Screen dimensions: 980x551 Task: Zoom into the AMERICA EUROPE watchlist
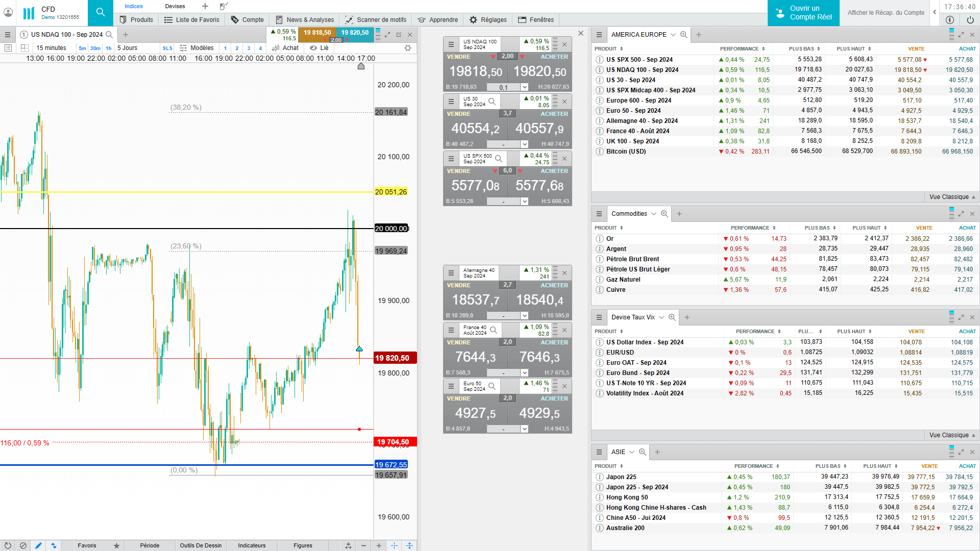click(x=683, y=35)
